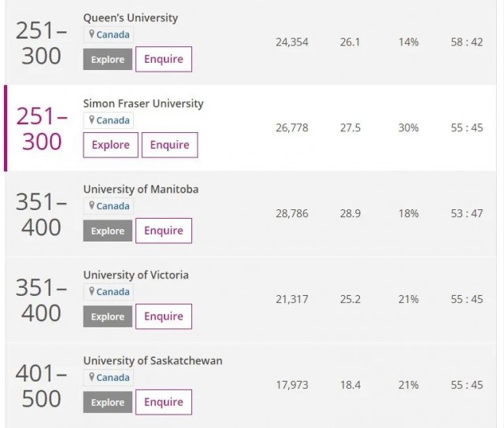Open the Queen's University name link
The height and width of the screenshot is (428, 504).
point(131,18)
